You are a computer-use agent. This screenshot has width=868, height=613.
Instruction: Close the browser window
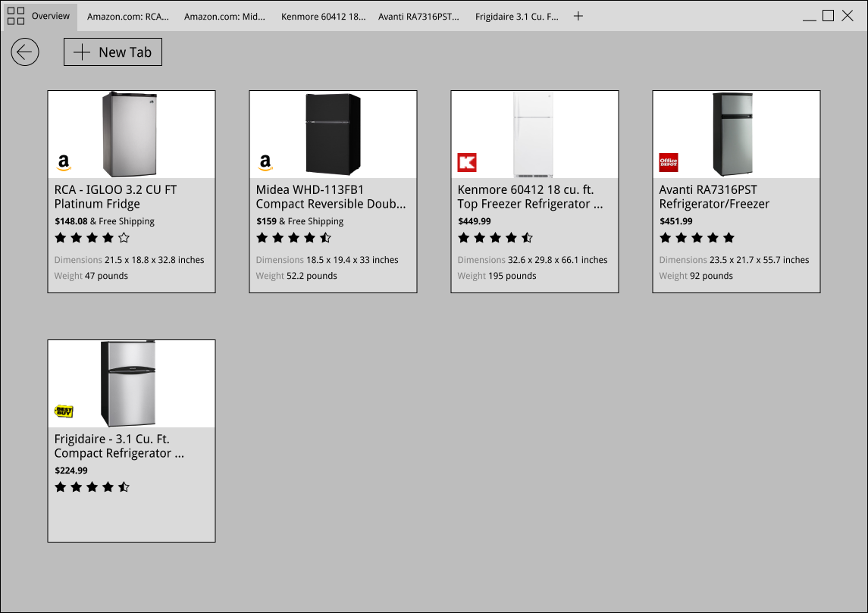click(x=848, y=15)
